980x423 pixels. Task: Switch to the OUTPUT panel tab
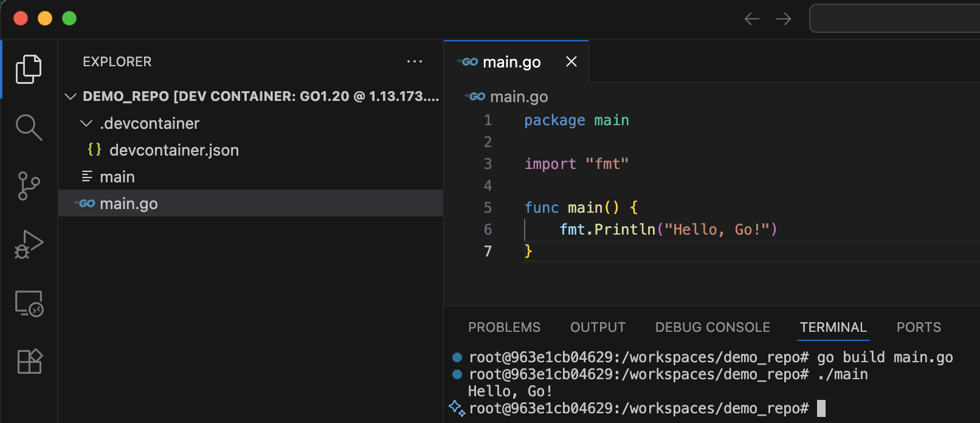coord(598,328)
